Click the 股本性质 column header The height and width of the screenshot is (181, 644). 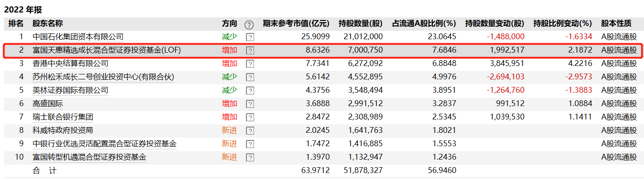click(x=616, y=24)
